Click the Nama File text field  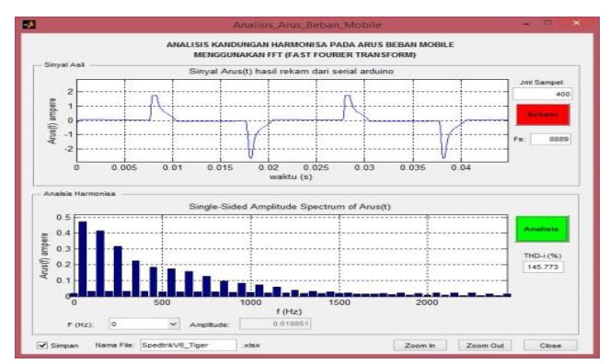pyautogui.click(x=188, y=345)
